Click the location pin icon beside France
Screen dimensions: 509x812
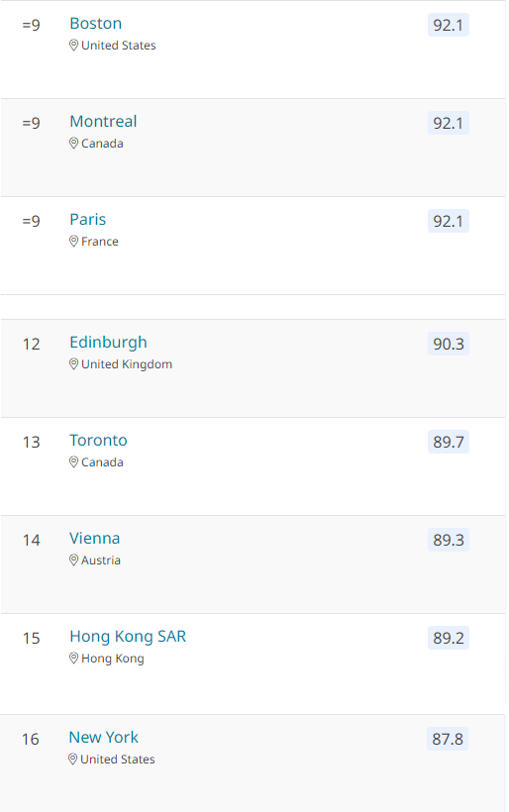pyautogui.click(x=73, y=242)
